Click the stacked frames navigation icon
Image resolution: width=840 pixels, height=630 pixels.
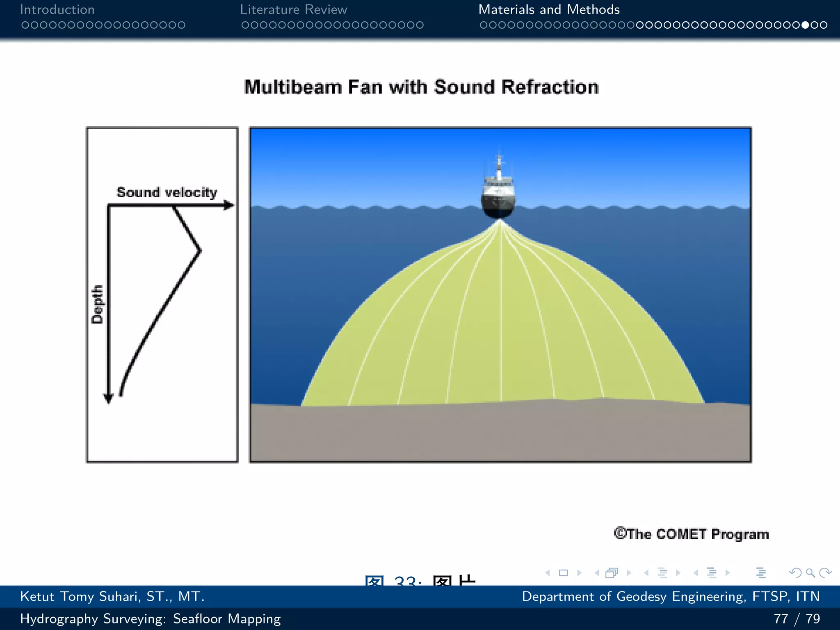click(x=612, y=573)
